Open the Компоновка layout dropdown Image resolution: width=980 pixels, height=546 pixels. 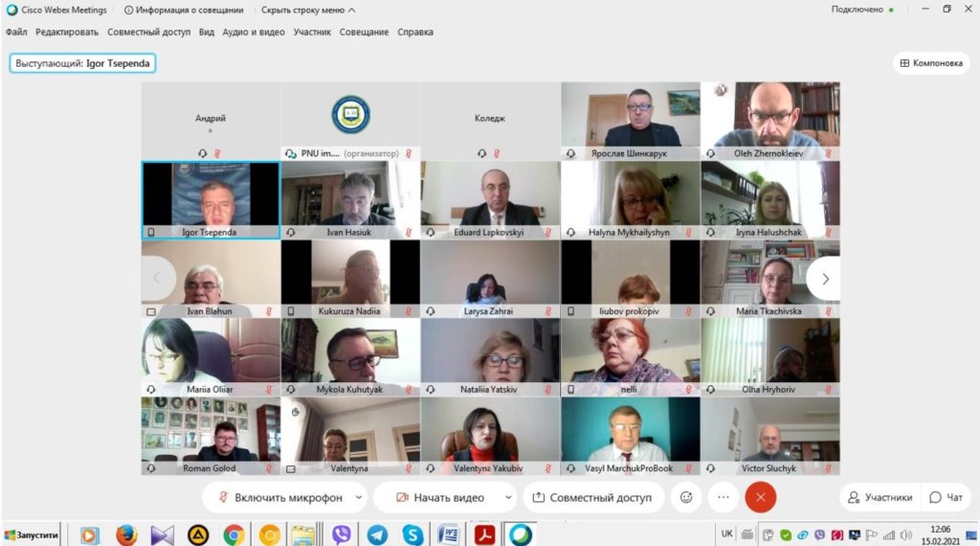click(x=929, y=63)
